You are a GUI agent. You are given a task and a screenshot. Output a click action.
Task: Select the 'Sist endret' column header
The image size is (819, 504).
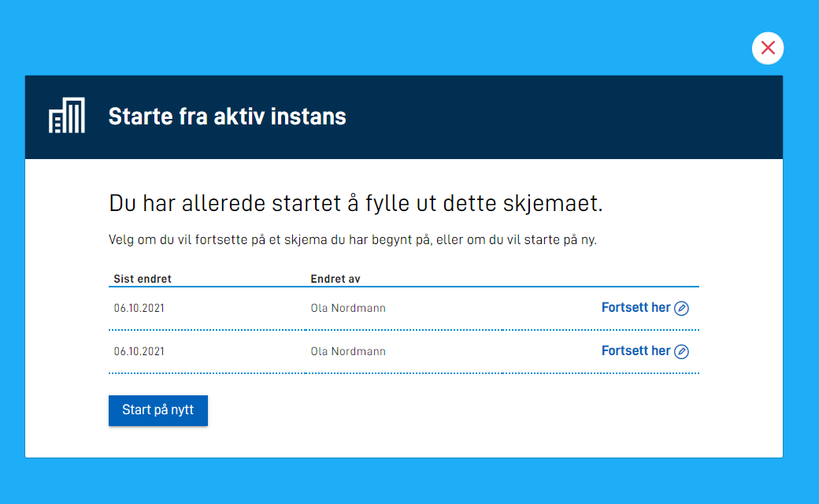(x=143, y=279)
